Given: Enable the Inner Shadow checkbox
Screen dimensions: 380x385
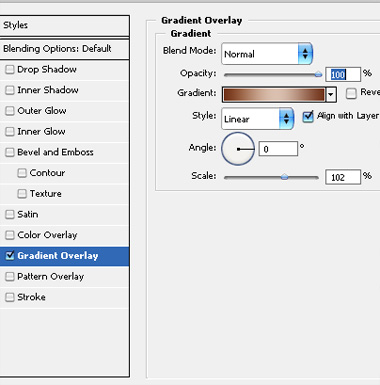Looking at the screenshot, I should [x=10, y=90].
